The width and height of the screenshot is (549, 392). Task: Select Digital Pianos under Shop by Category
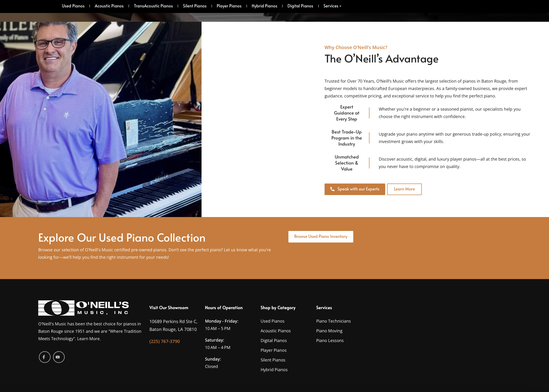coord(274,340)
